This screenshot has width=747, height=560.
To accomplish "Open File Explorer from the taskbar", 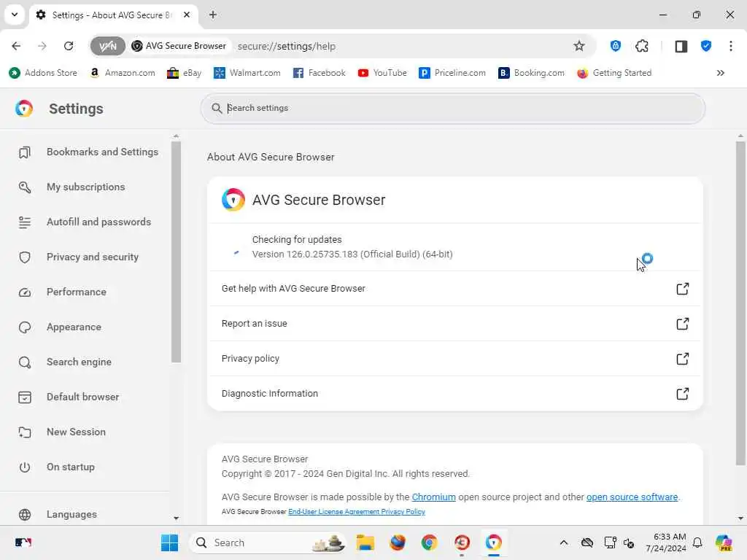I will [x=365, y=542].
